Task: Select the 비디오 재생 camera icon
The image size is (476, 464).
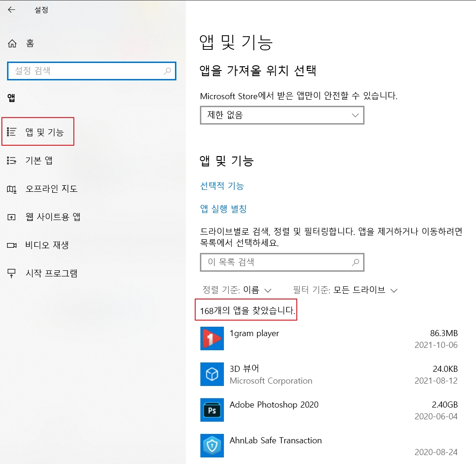Action: tap(12, 245)
